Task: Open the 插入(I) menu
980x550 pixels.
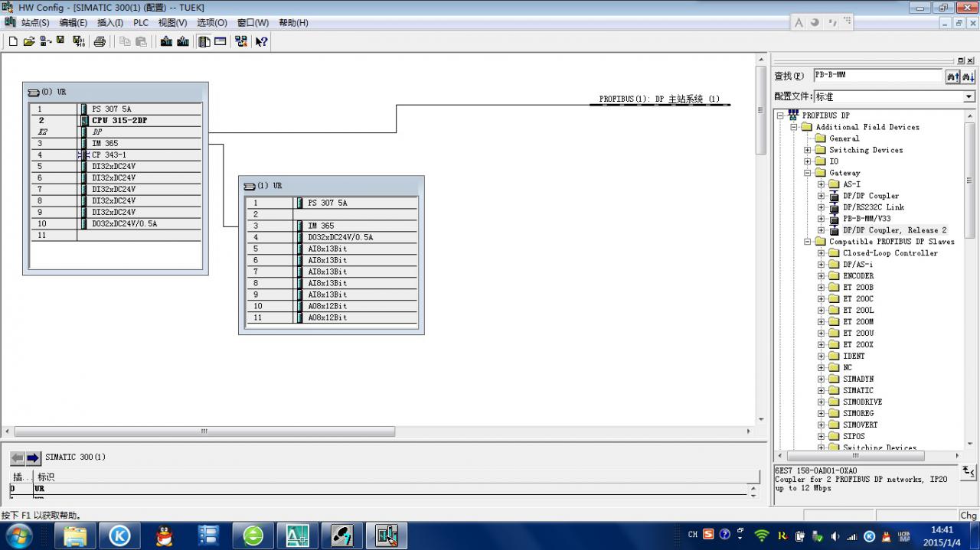Action: click(x=110, y=23)
